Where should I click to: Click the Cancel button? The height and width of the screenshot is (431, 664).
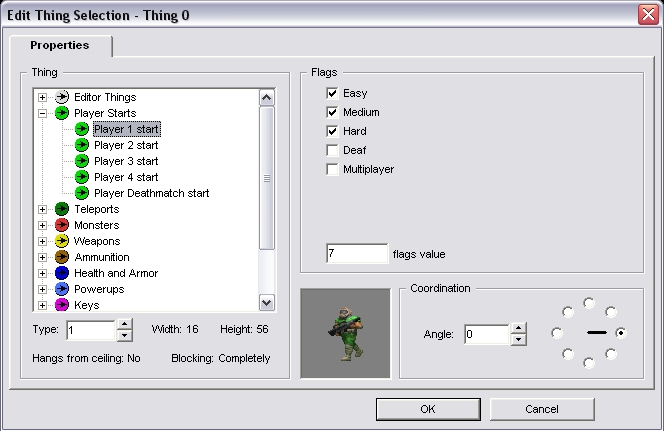542,409
